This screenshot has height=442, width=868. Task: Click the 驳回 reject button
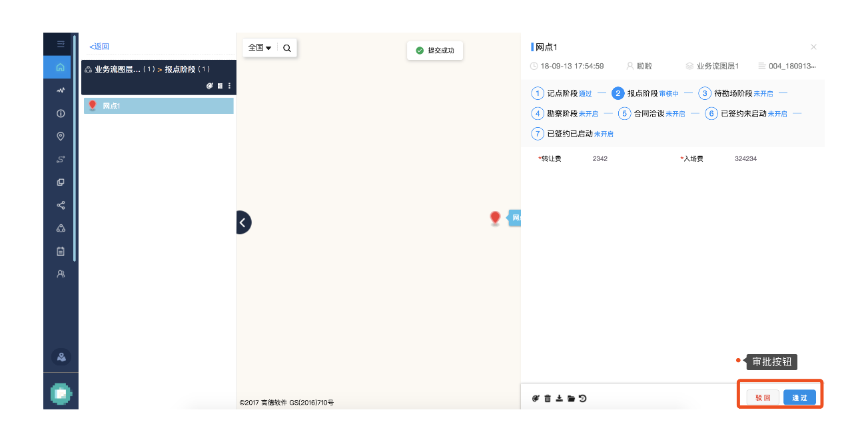coord(763,398)
